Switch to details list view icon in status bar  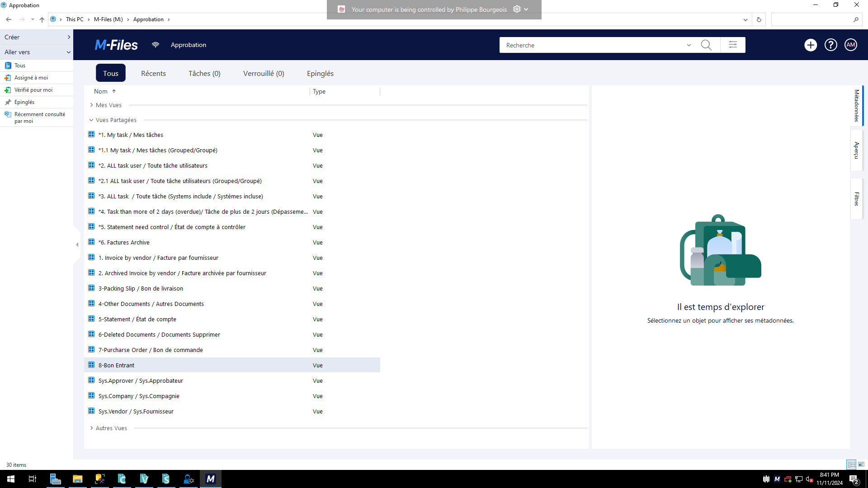tap(851, 465)
